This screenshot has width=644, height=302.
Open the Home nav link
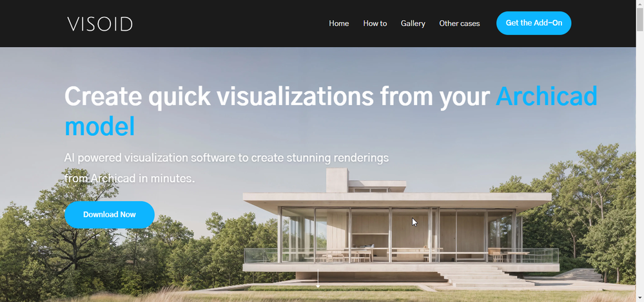tap(339, 23)
